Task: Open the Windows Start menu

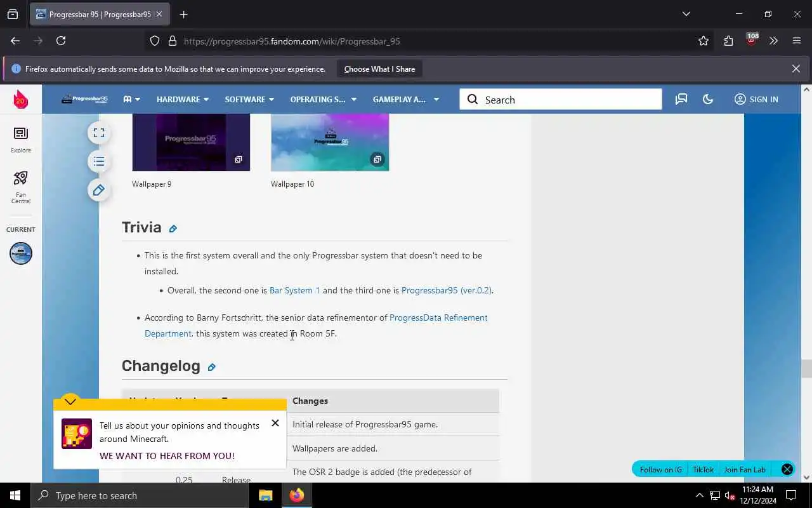Action: tap(15, 495)
